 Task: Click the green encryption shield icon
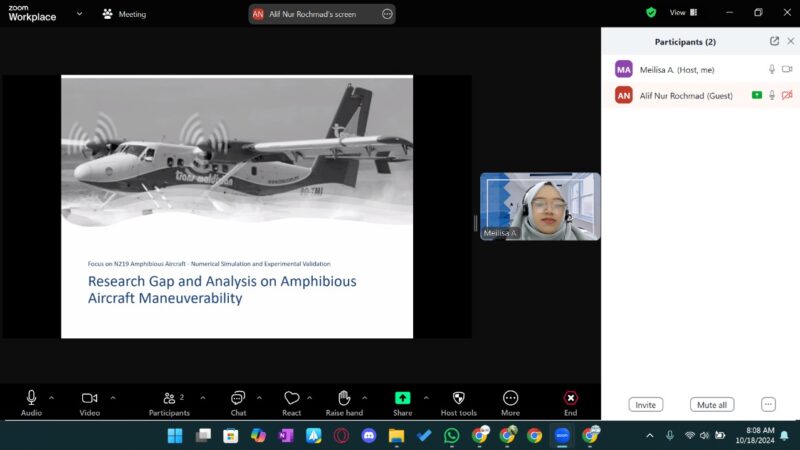click(651, 13)
